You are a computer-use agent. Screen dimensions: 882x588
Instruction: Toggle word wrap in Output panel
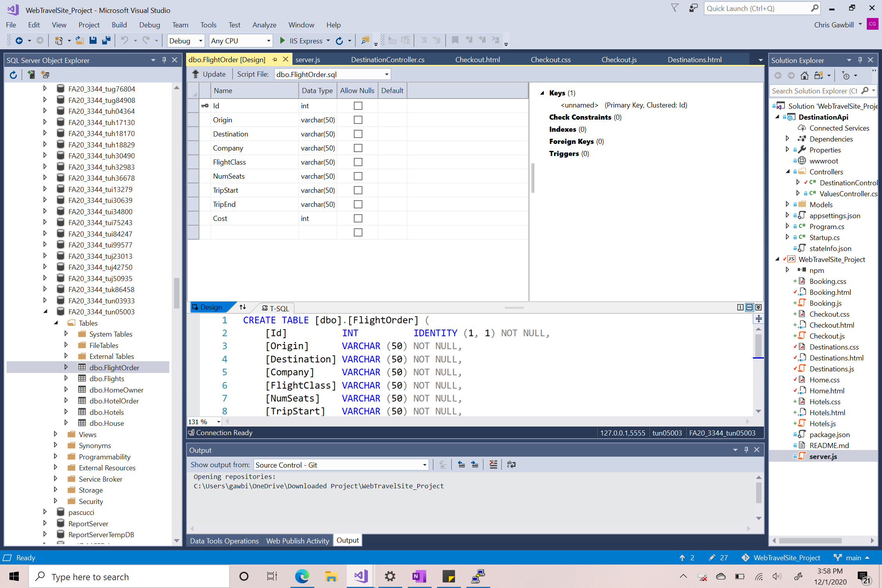(511, 464)
